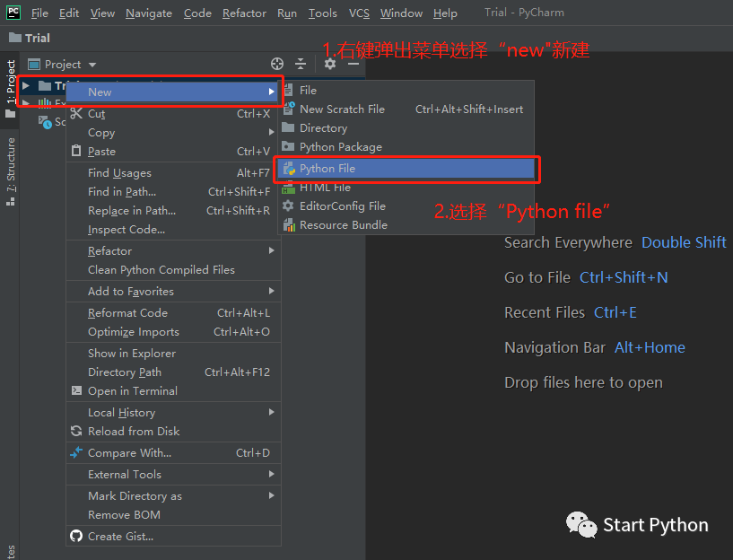Screen dimensions: 733x560
Task: Click Double Shift shortcut hint
Action: coord(684,242)
